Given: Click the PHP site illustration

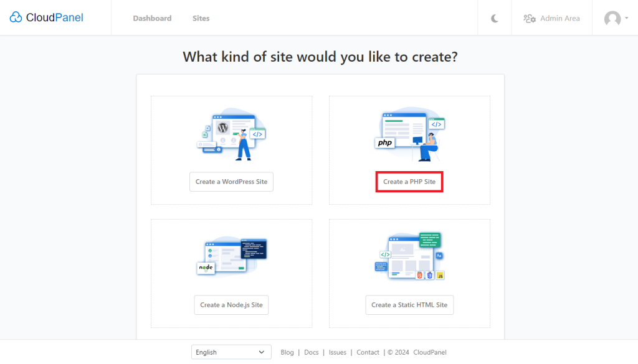Looking at the screenshot, I should pyautogui.click(x=409, y=134).
